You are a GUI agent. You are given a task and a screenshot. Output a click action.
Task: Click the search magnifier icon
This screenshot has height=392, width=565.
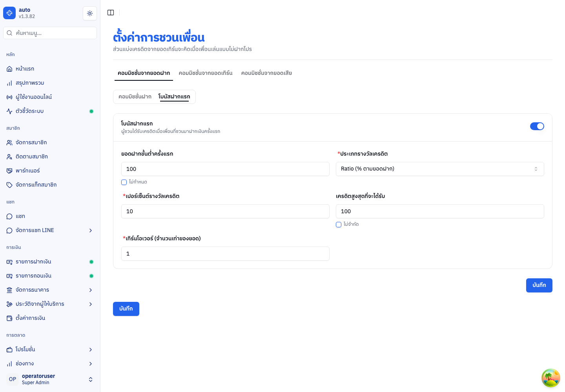point(9,33)
